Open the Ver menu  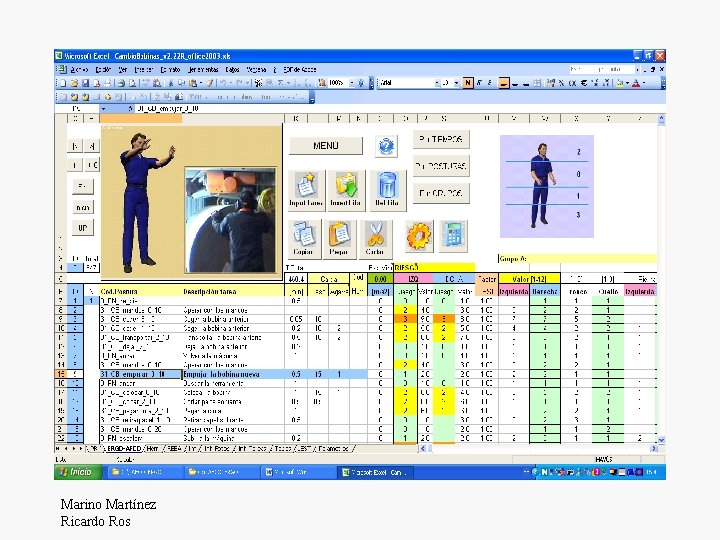coord(123,70)
